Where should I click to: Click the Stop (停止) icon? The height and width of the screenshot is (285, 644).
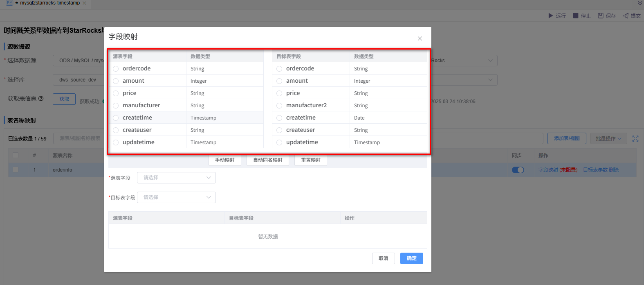click(x=576, y=16)
